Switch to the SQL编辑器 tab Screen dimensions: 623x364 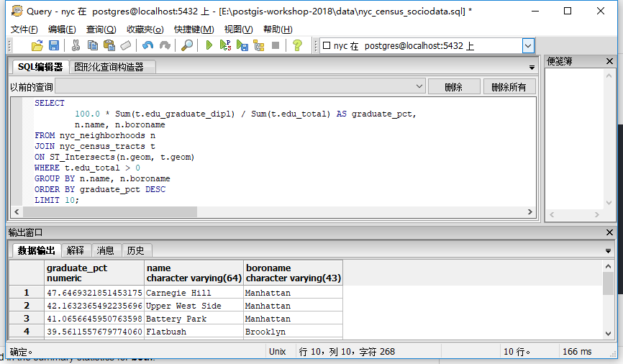pos(40,67)
